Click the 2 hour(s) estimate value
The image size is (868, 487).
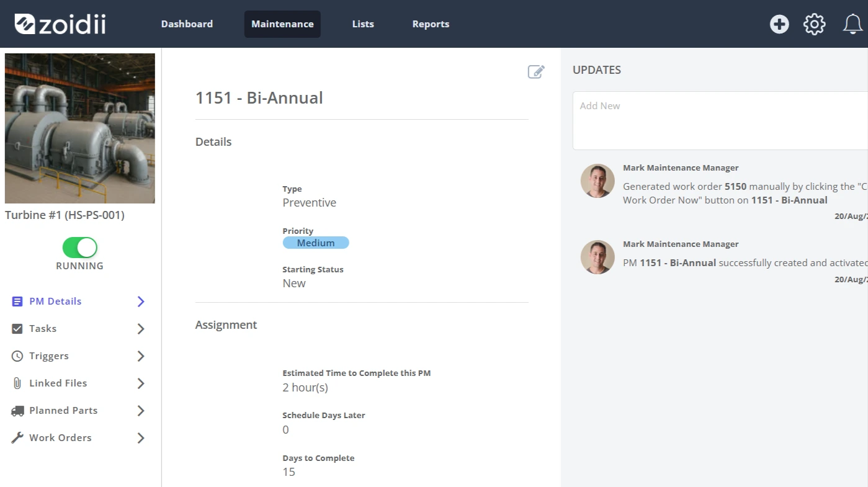pos(305,388)
